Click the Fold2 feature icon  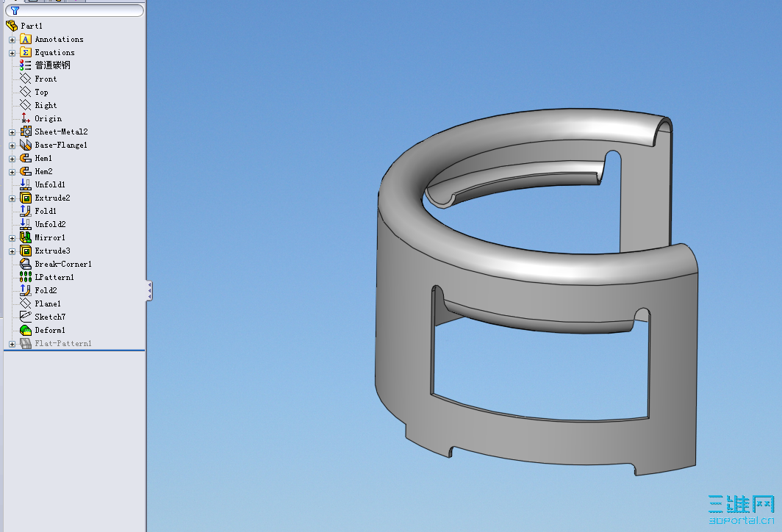tap(26, 290)
